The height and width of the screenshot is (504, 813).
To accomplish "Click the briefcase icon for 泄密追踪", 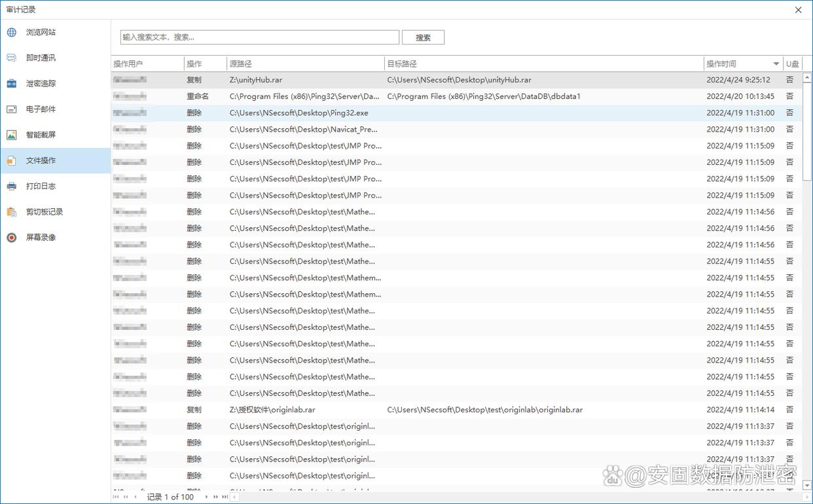I will (12, 84).
